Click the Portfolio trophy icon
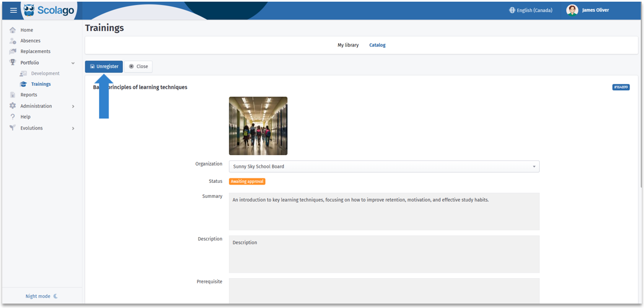 pos(13,63)
